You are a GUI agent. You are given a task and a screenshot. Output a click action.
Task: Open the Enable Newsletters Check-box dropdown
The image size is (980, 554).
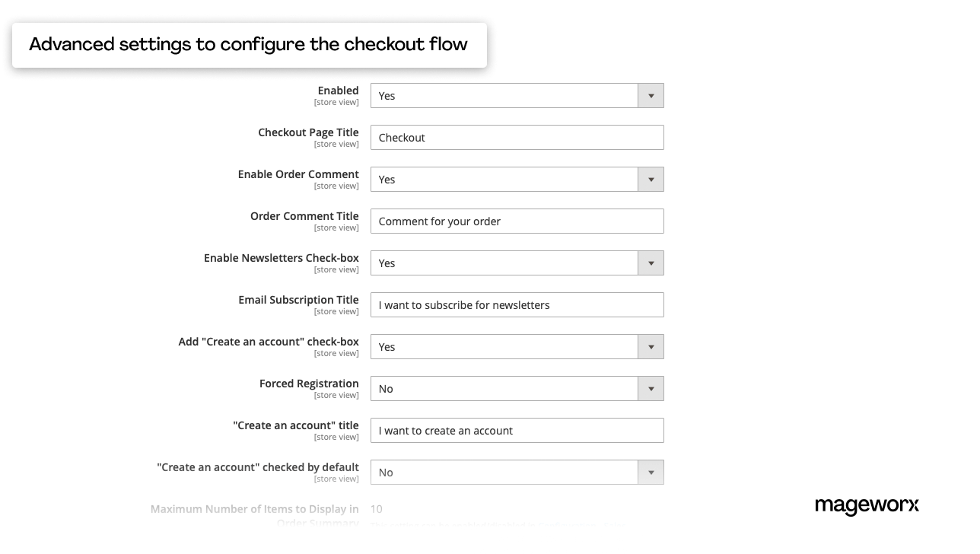(x=651, y=263)
